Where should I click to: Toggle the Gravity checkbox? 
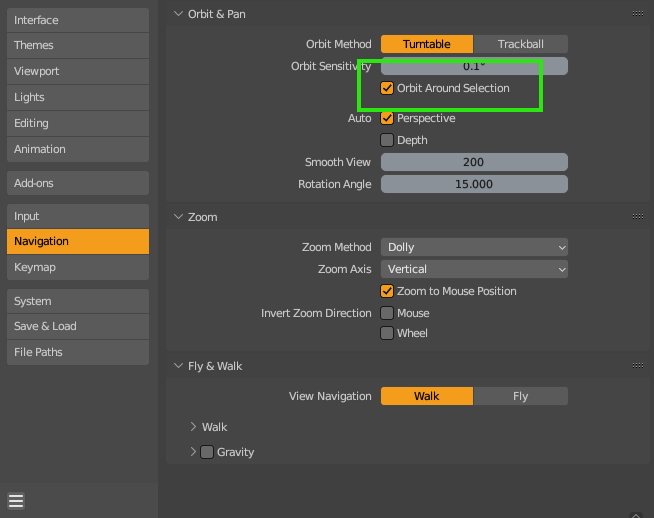[x=207, y=452]
